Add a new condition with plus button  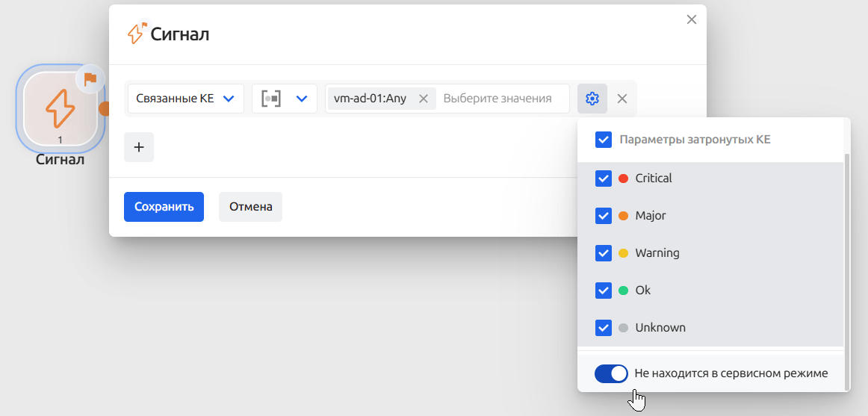click(x=138, y=147)
